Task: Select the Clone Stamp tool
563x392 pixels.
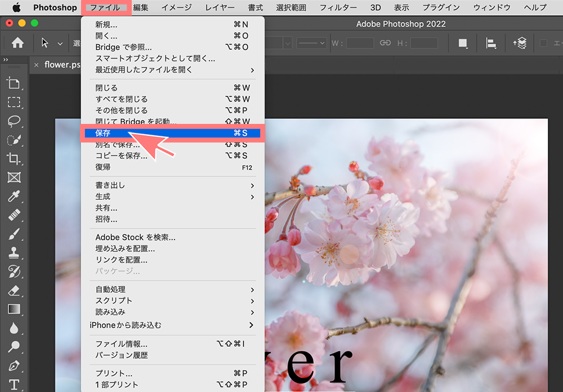Action: [x=14, y=252]
